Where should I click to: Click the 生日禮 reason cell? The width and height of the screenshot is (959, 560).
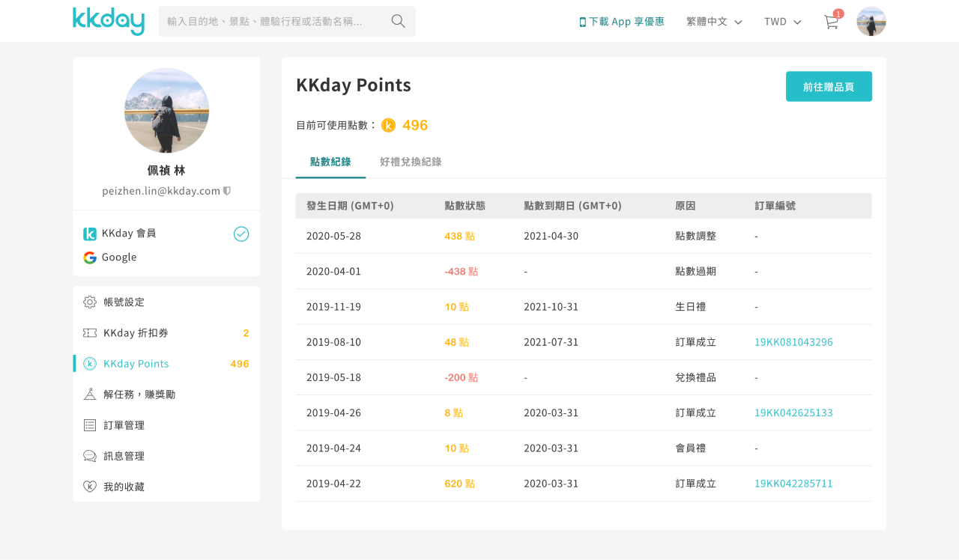tap(690, 307)
